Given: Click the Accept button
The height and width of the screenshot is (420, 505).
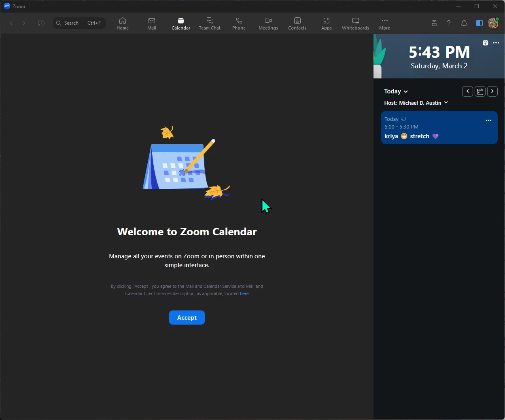Looking at the screenshot, I should [x=187, y=318].
